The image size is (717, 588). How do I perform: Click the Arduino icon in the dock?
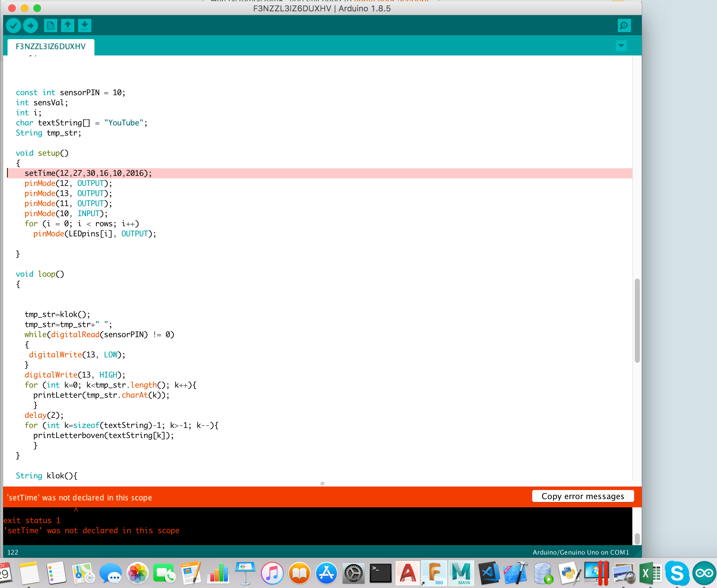(704, 573)
